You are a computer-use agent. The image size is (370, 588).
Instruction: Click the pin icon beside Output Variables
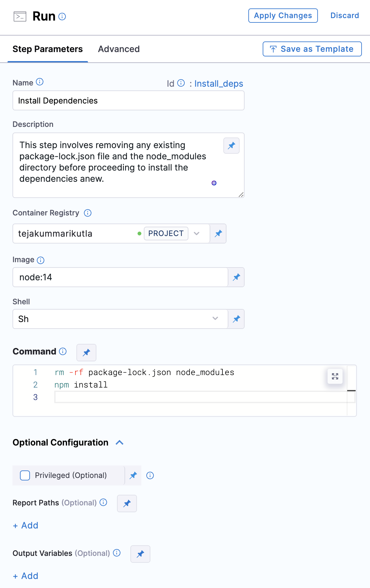[x=140, y=554]
